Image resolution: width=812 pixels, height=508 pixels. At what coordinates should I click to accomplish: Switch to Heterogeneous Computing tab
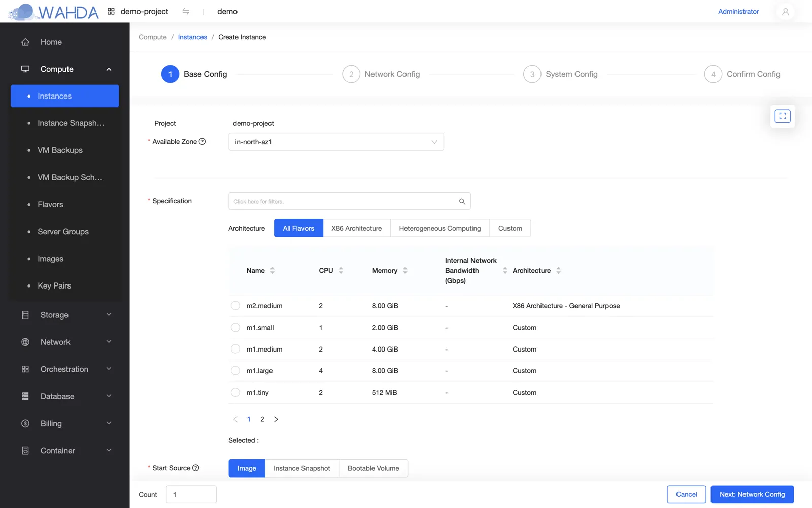(x=439, y=228)
